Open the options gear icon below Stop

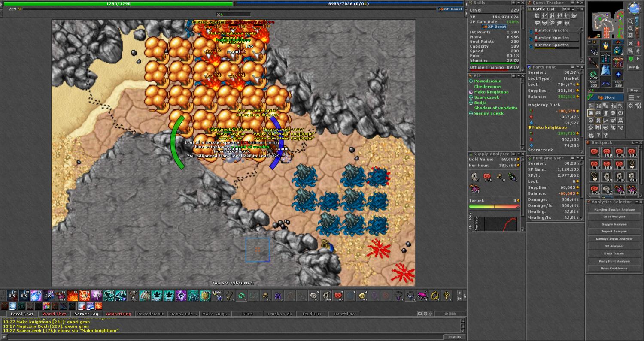tap(631, 106)
